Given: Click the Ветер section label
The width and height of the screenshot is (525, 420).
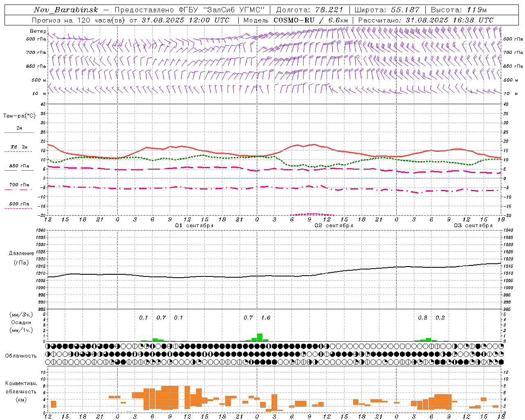Looking at the screenshot, I should [x=38, y=31].
